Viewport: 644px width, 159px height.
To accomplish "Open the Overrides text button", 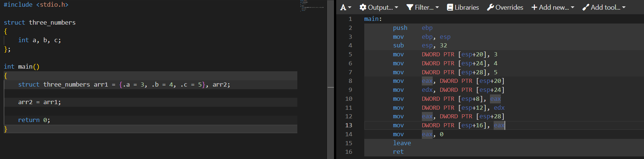I will (509, 7).
